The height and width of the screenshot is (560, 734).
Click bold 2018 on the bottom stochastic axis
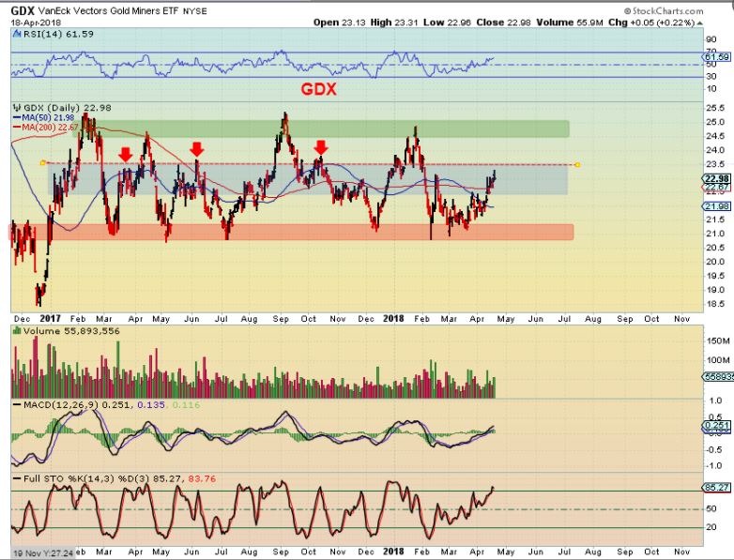(393, 552)
